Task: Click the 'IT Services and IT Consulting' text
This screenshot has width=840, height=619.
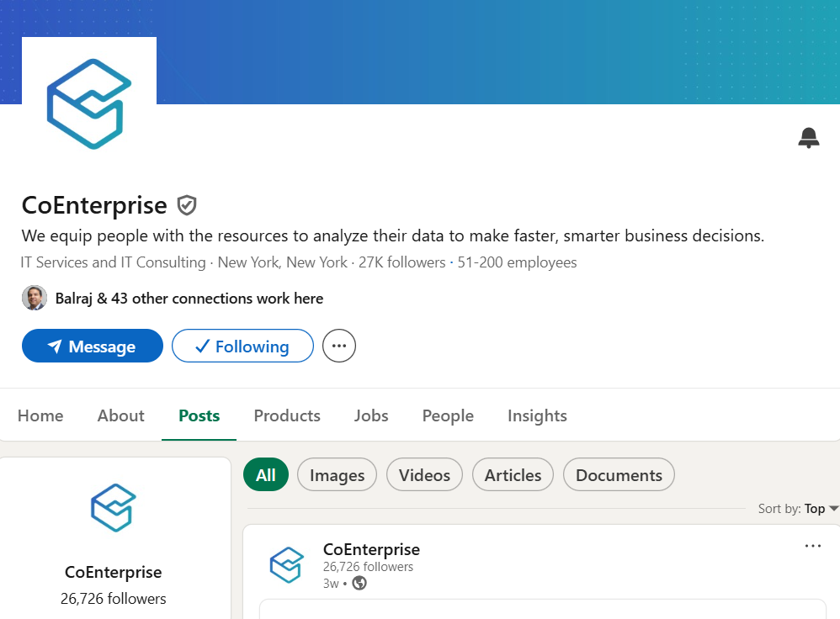Action: pos(113,262)
